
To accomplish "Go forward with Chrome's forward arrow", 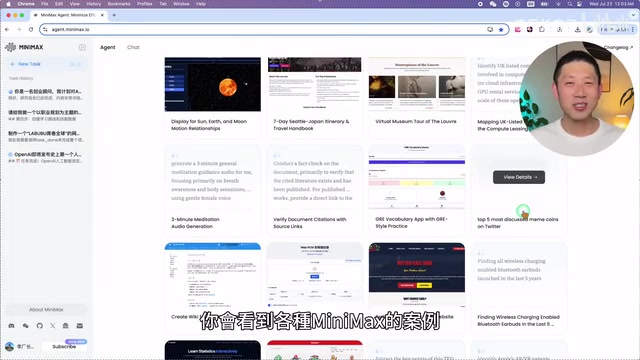I will tap(19, 29).
